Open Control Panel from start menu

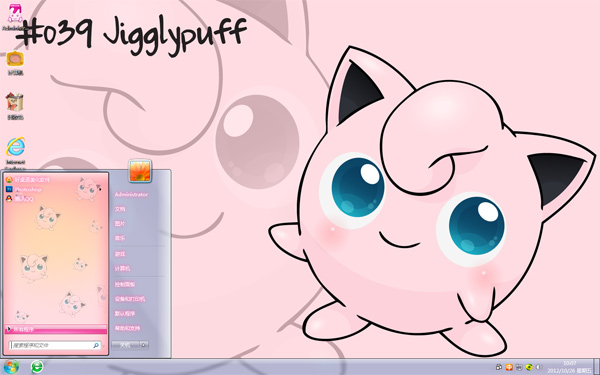coord(125,284)
